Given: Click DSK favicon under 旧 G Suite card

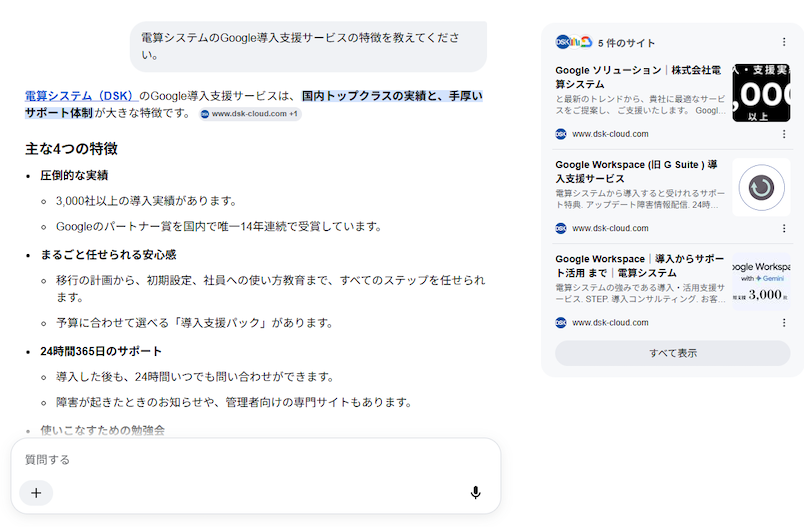Looking at the screenshot, I should 561,228.
